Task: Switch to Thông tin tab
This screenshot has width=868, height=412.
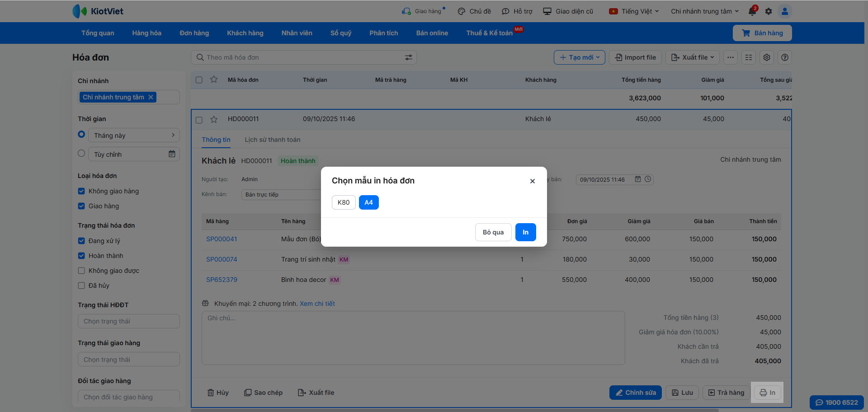Action: pos(216,140)
